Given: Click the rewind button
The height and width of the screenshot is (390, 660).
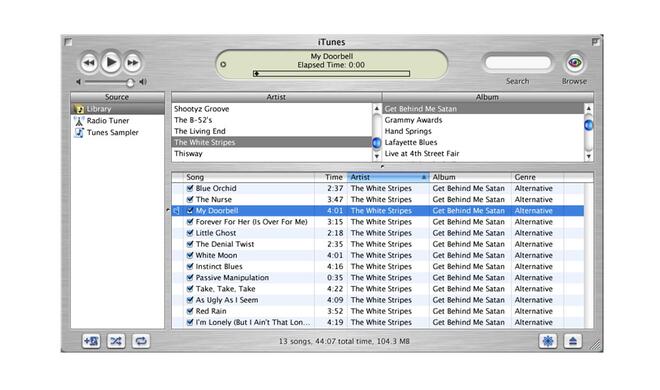Looking at the screenshot, I should click(89, 63).
